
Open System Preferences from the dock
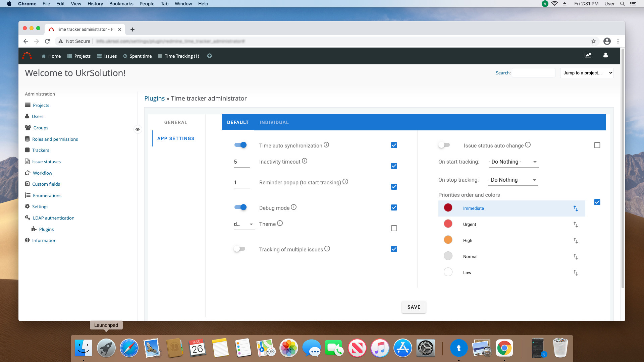point(425,348)
